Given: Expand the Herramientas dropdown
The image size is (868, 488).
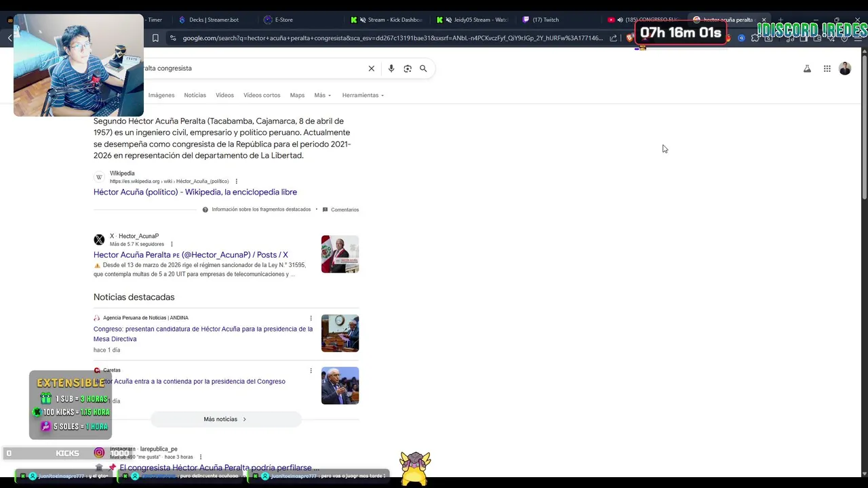Looking at the screenshot, I should pyautogui.click(x=363, y=96).
